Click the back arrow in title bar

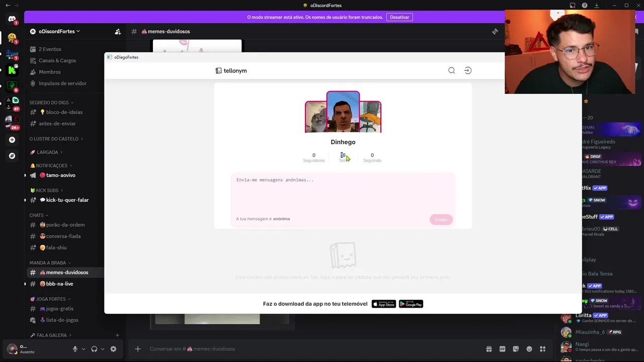(x=8, y=6)
